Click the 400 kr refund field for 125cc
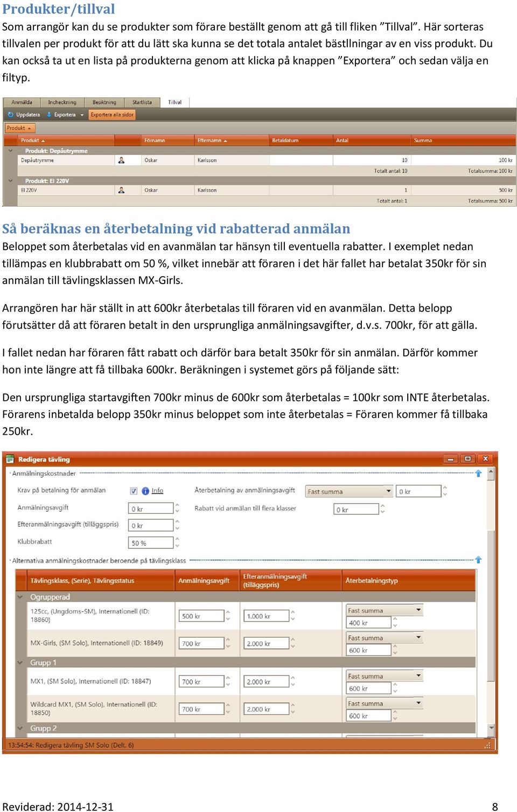 click(x=368, y=623)
